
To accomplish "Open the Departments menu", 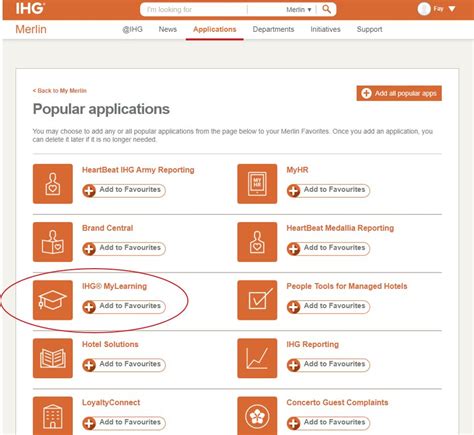I will (x=273, y=29).
